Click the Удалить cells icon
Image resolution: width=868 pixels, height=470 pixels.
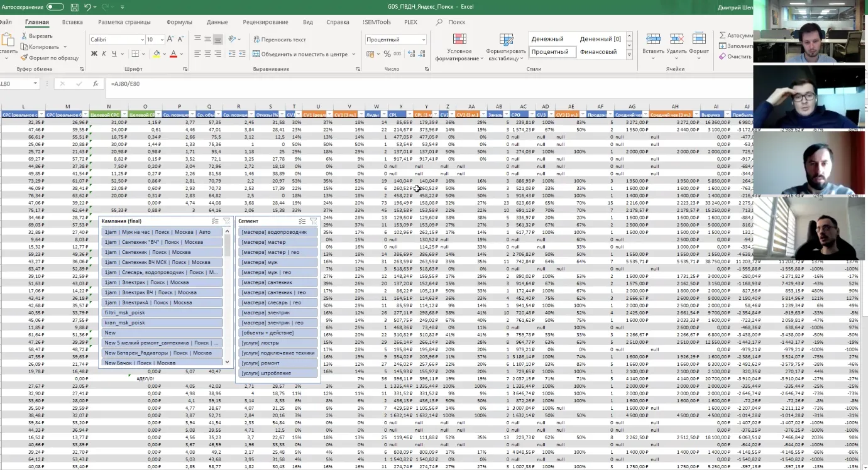[x=676, y=39]
